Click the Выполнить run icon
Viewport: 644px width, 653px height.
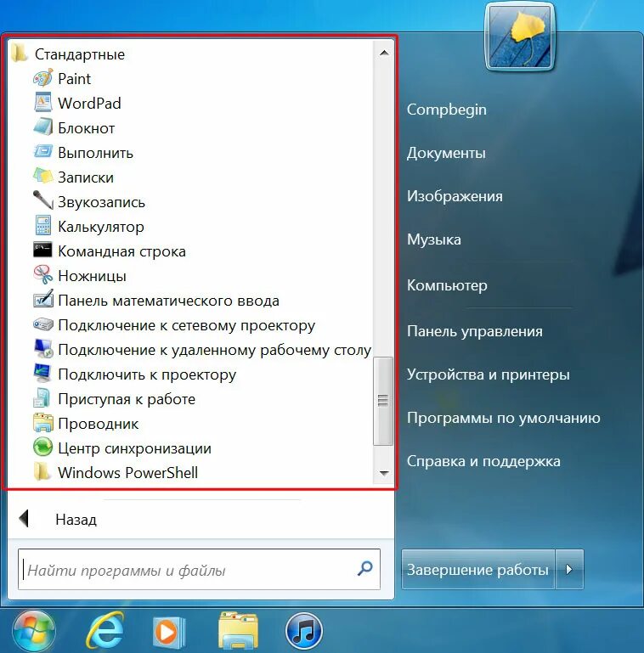pos(43,152)
